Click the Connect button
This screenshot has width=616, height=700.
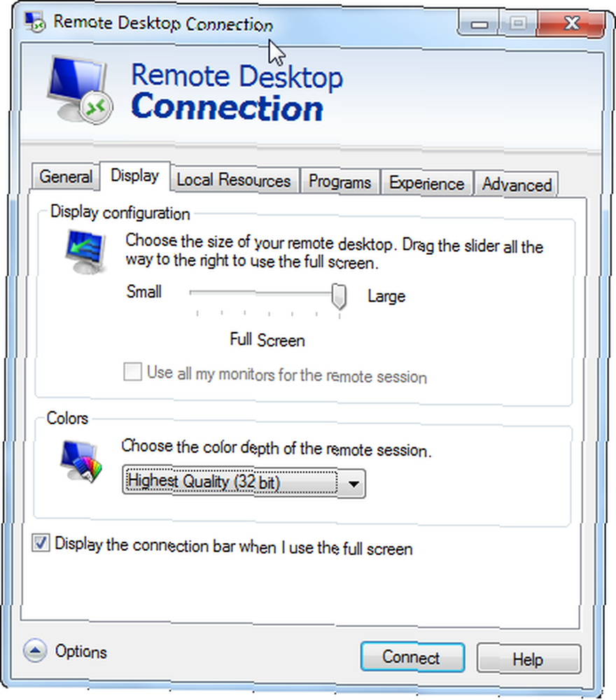point(412,657)
